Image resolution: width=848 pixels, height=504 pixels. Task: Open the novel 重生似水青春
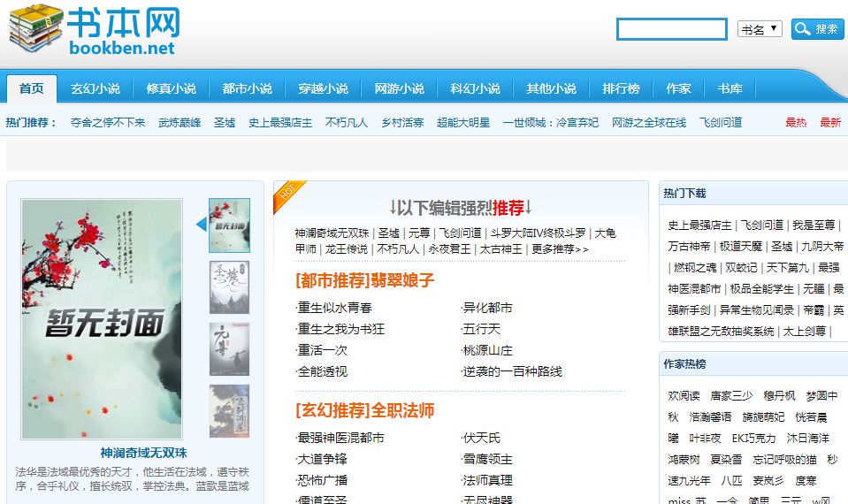pyautogui.click(x=335, y=308)
